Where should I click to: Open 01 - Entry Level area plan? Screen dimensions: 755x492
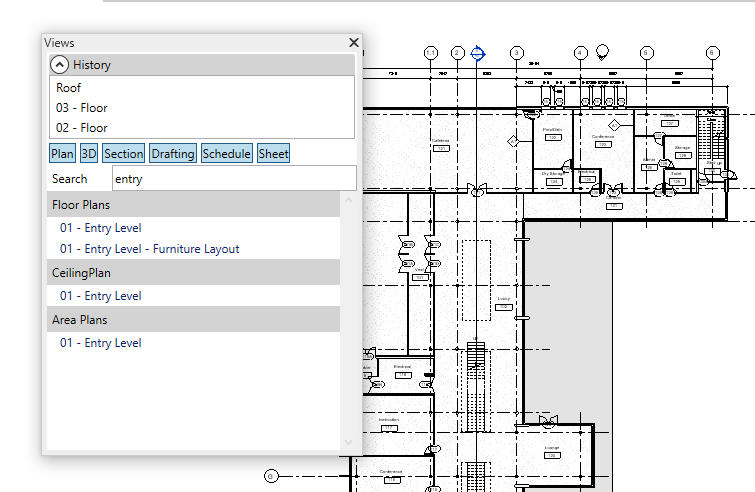101,343
